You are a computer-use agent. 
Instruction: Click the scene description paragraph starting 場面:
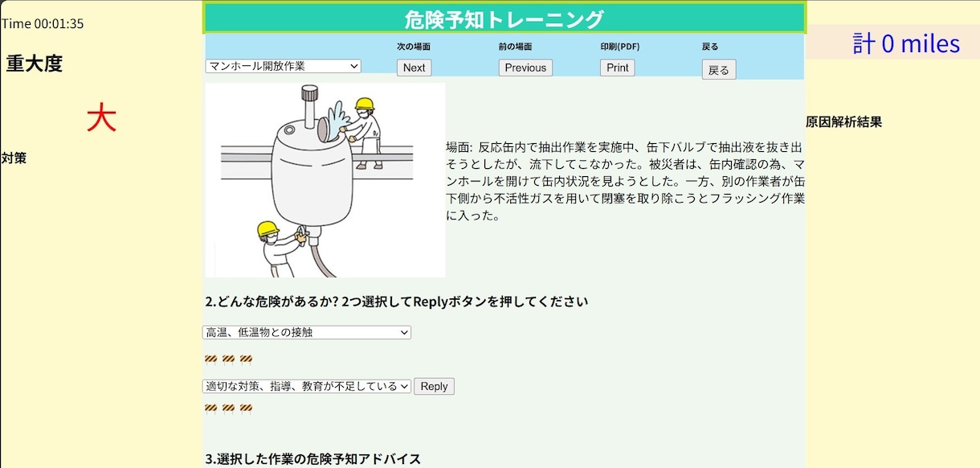[x=626, y=182]
